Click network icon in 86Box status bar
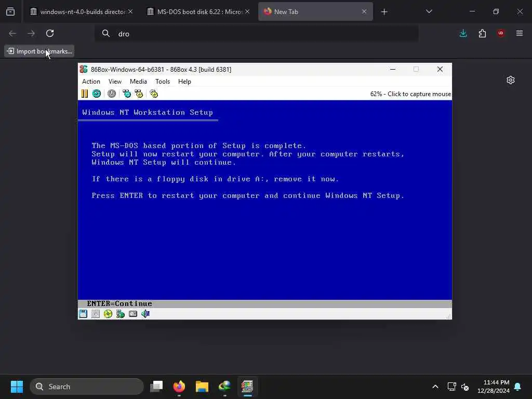The image size is (532, 399). [121, 314]
